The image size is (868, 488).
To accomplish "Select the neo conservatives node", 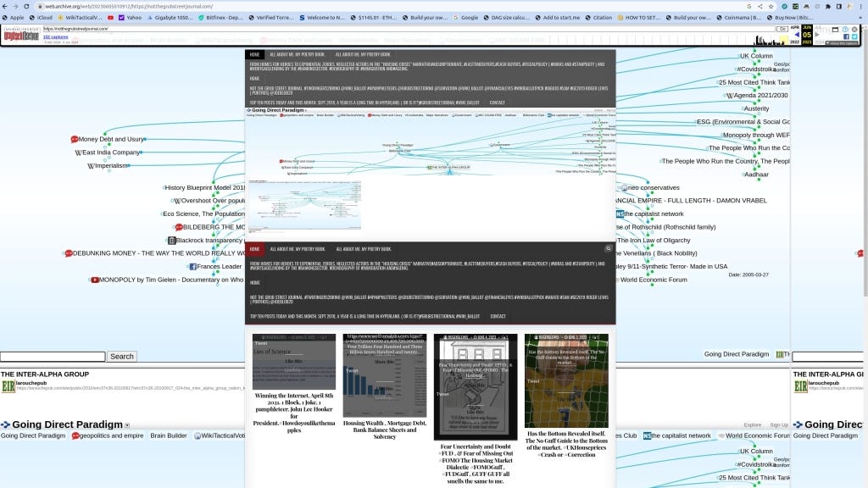I will coord(650,187).
